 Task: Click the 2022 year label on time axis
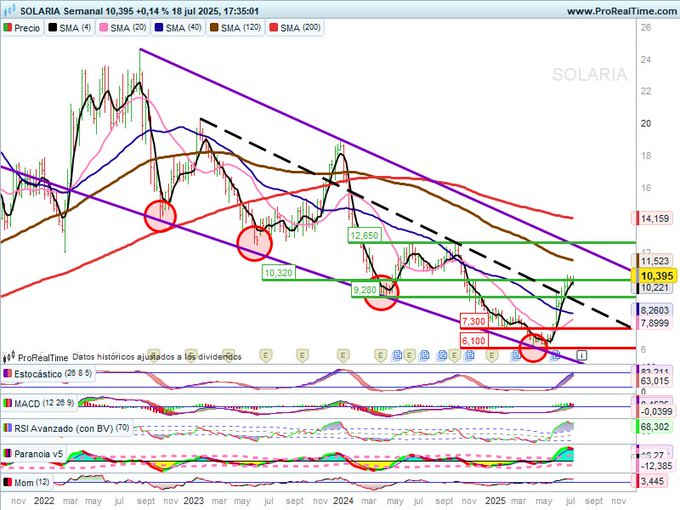click(44, 501)
